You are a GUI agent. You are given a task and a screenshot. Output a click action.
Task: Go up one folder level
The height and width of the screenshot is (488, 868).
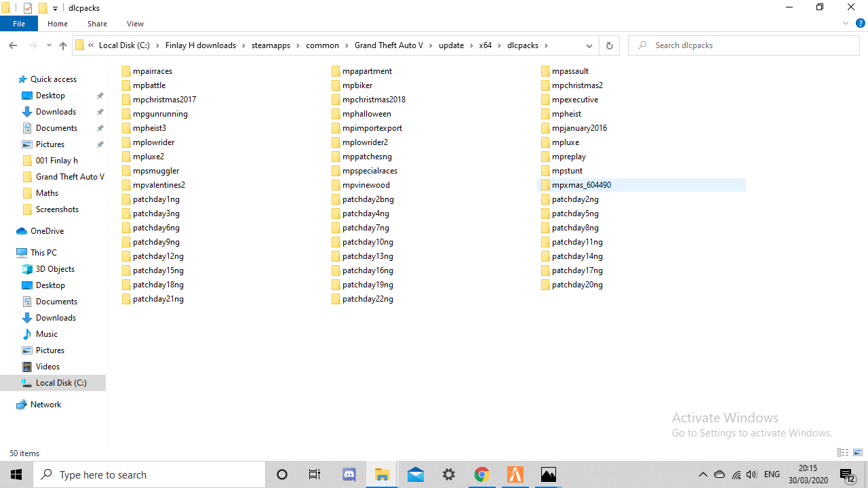[63, 45]
